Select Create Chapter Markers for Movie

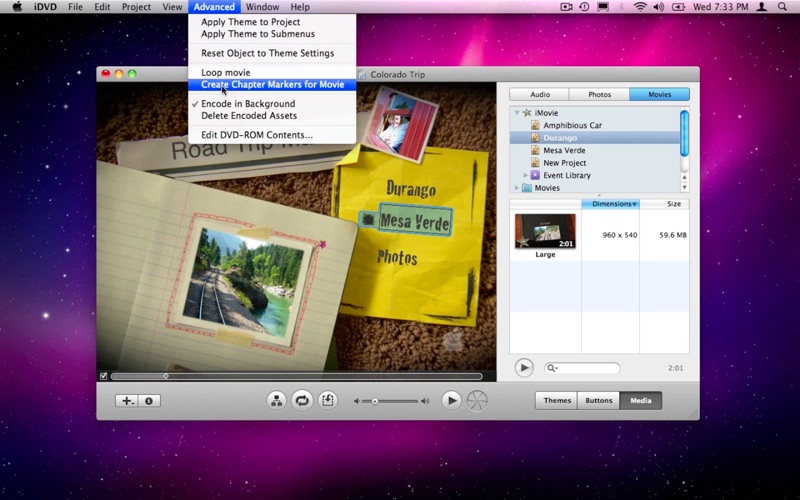click(x=272, y=85)
